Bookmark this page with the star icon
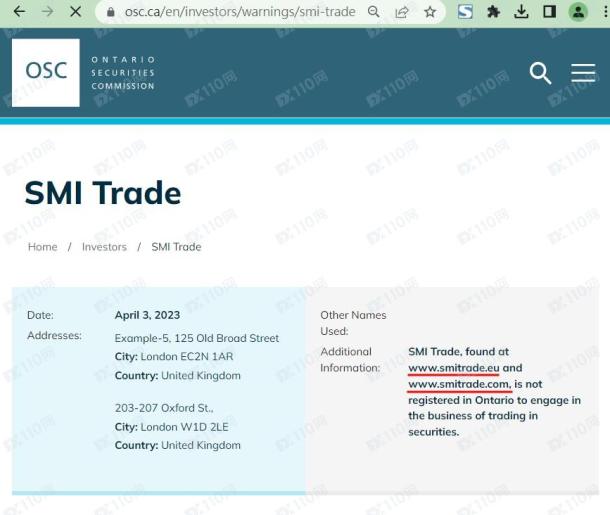610x515 pixels. [x=429, y=12]
